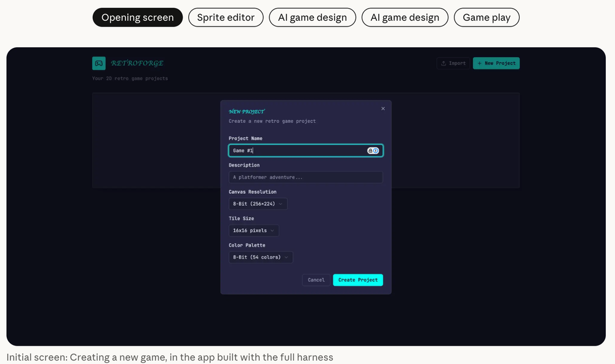Click the blue 1Password icon in Project Name field

376,151
